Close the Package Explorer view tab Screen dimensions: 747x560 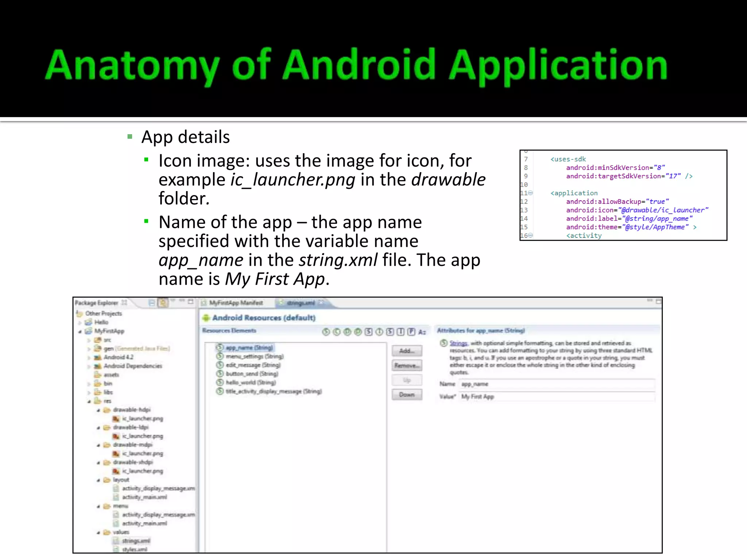coord(124,303)
